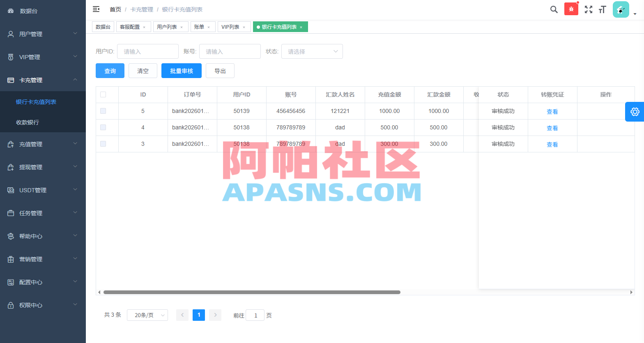Close the 用户列表 tab
Screen dimensions: 644x343
click(182, 27)
